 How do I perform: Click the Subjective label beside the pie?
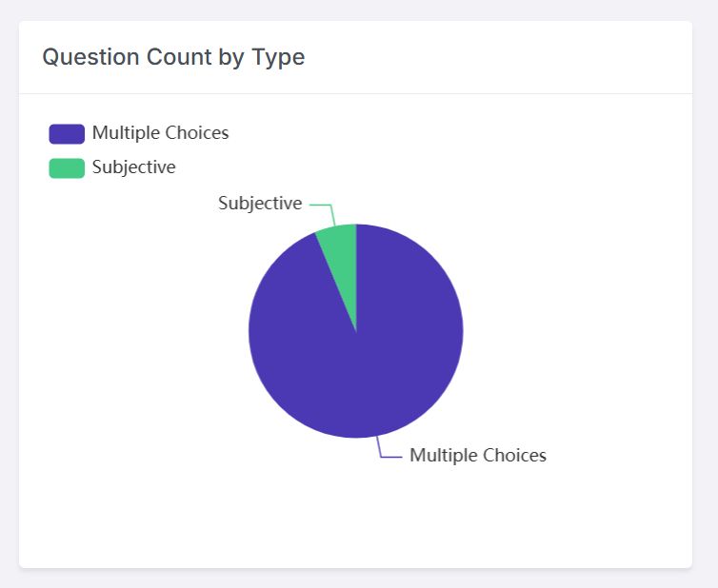point(260,204)
